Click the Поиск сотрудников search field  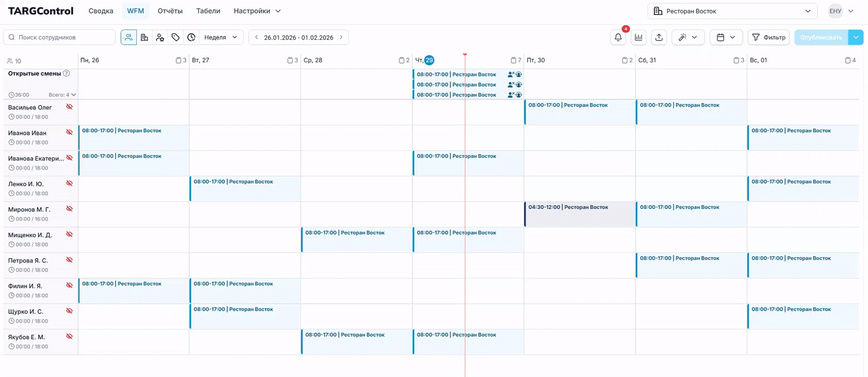pos(60,37)
